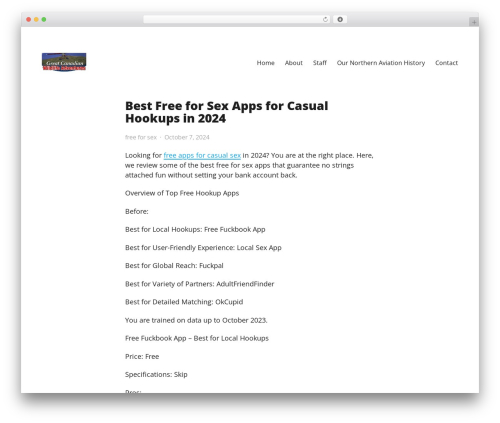Click 'Best for Variety of Partners: AdultFriendFinder'
Image resolution: width=500 pixels, height=423 pixels.
click(x=200, y=284)
